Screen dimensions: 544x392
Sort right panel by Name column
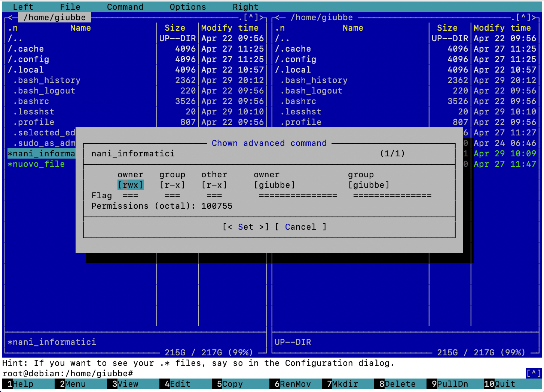[x=353, y=28]
